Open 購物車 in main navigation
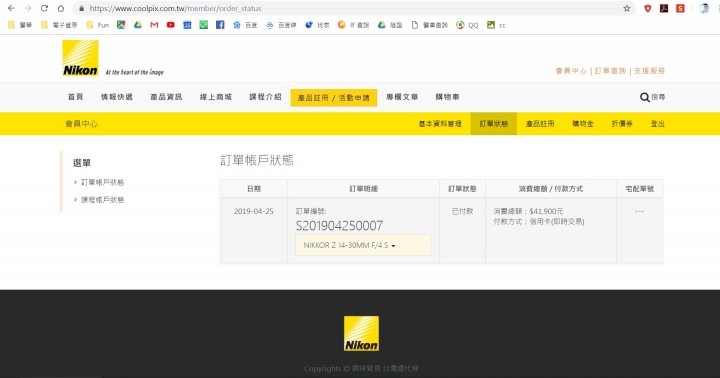The image size is (720, 378). 448,97
